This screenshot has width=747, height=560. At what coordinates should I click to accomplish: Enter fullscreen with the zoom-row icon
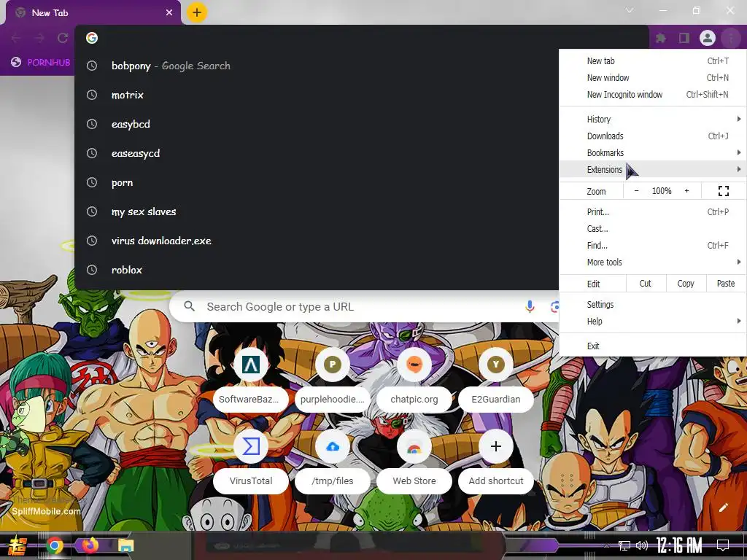click(x=723, y=191)
